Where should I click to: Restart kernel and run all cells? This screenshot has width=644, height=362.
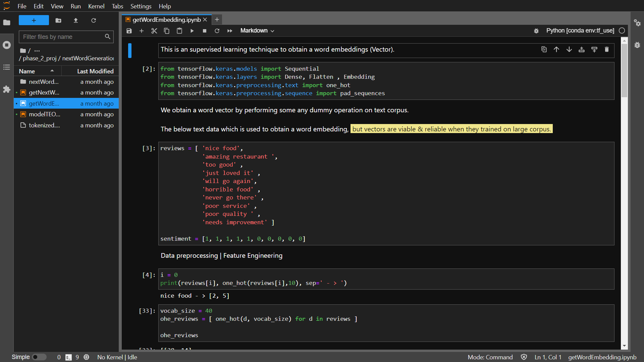point(230,31)
